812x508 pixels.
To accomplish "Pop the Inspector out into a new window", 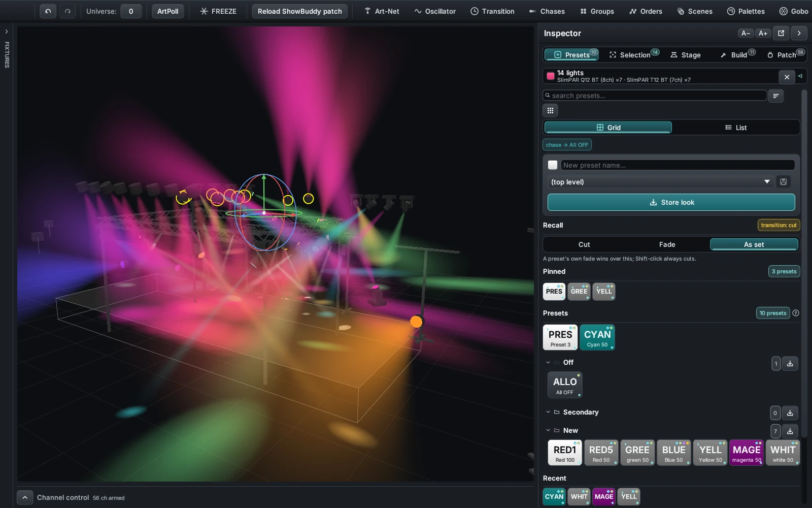I will (x=781, y=33).
